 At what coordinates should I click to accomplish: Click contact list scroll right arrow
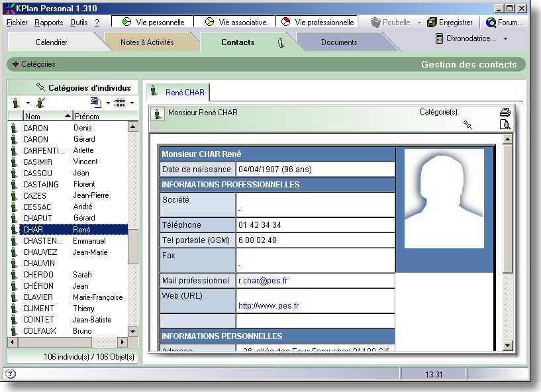pos(122,342)
